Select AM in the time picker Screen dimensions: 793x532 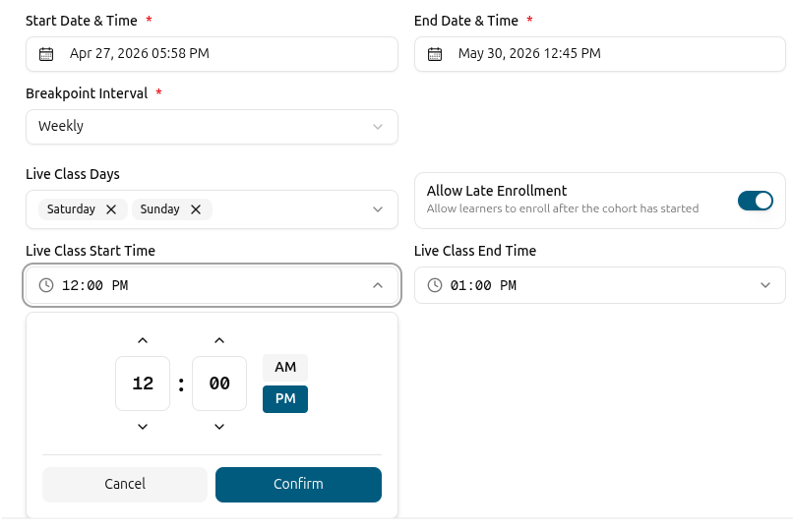pos(285,367)
